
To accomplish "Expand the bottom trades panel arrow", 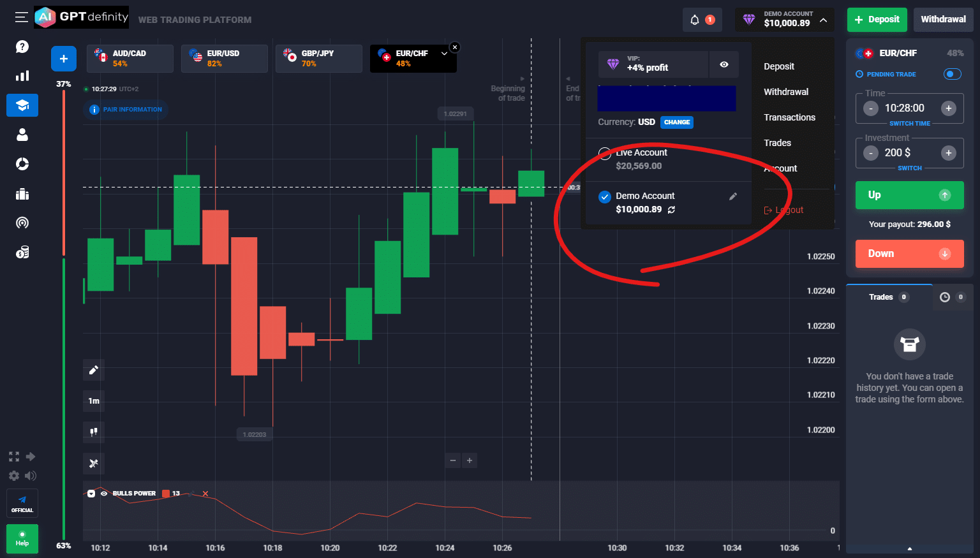I will (910, 548).
